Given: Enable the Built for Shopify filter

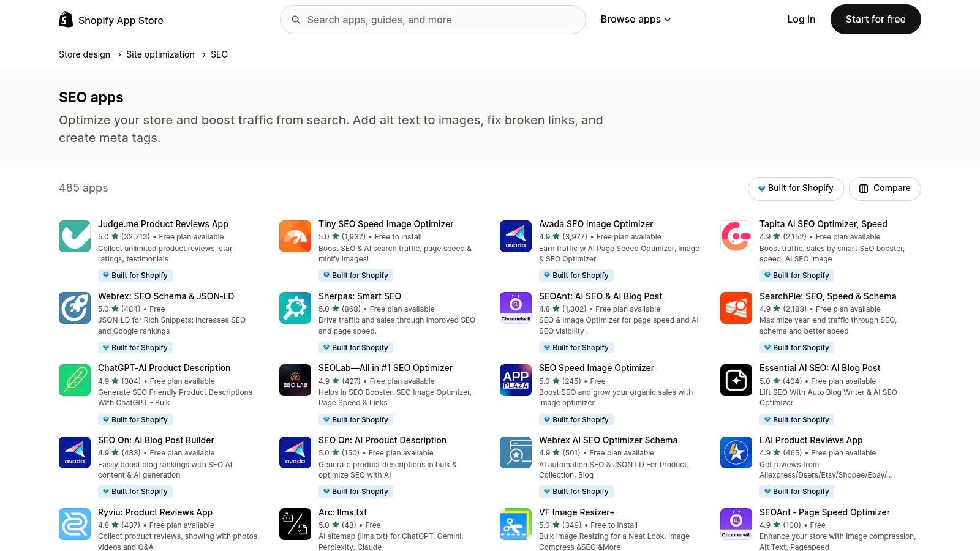Looking at the screenshot, I should tap(796, 188).
